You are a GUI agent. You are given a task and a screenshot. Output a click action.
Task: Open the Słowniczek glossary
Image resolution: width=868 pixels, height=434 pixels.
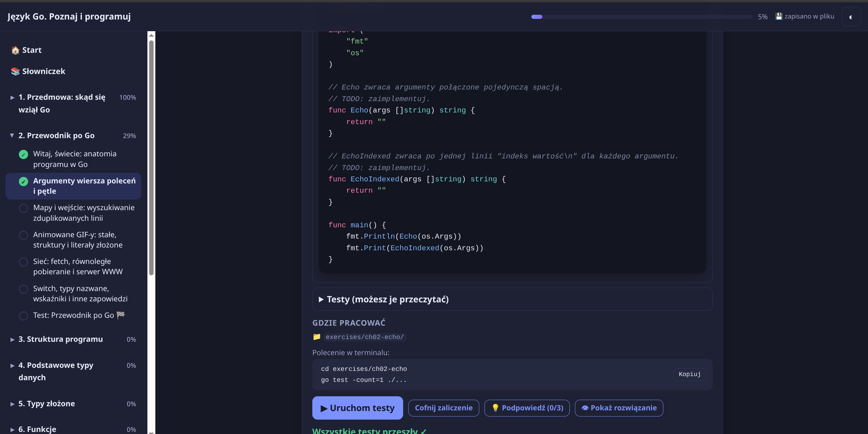point(38,71)
